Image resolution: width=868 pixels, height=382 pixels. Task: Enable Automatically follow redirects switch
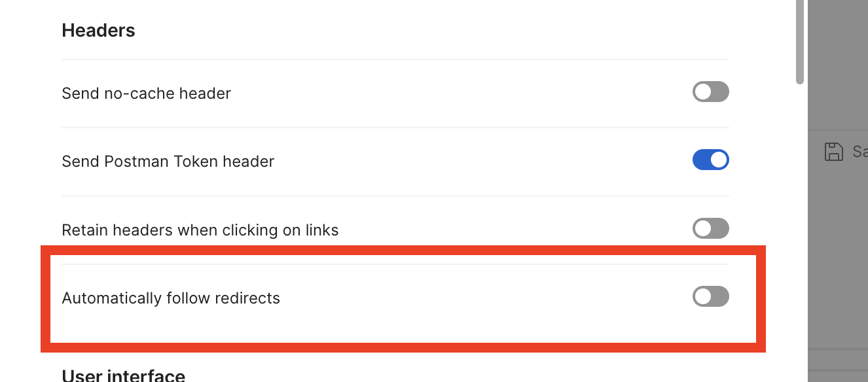[710, 297]
